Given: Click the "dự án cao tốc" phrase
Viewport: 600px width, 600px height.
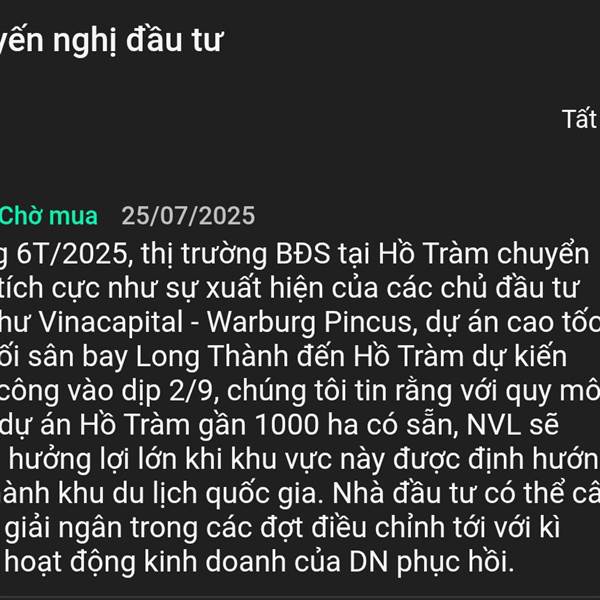Looking at the screenshot, I should 512,323.
